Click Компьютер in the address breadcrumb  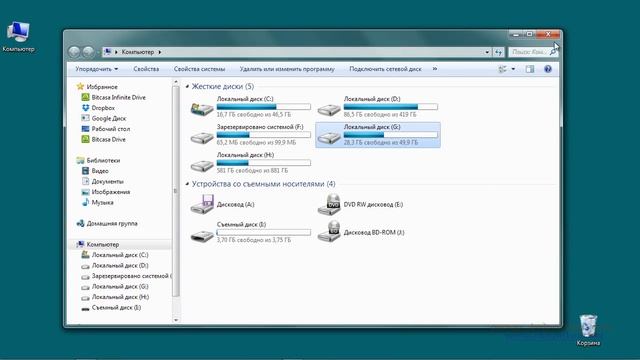pos(138,52)
